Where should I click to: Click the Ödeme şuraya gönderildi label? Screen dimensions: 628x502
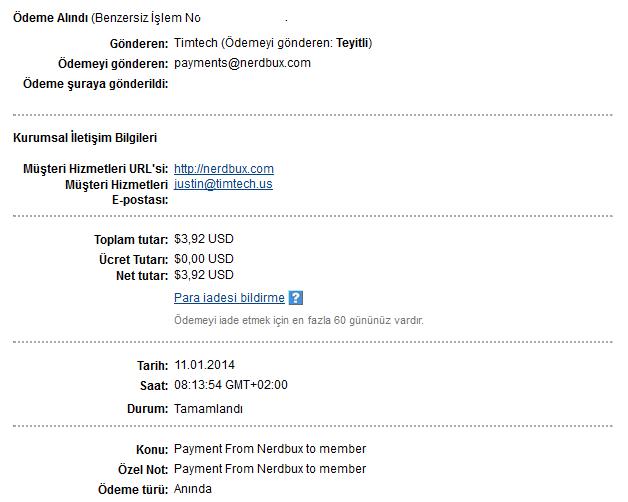[x=95, y=84]
